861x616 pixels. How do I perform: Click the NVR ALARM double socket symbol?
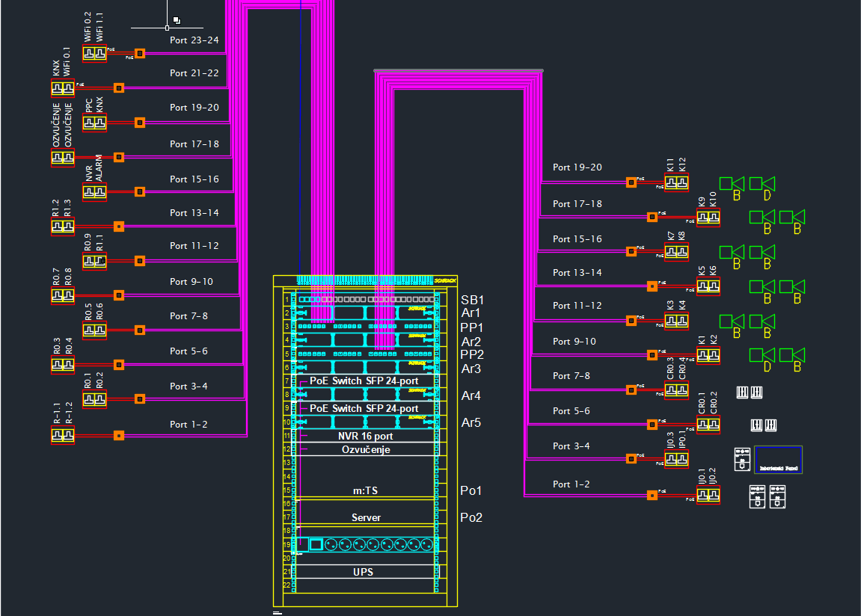click(94, 192)
